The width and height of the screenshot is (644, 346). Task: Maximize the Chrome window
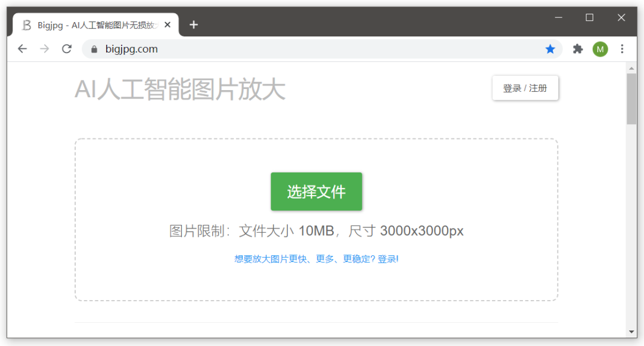click(589, 17)
